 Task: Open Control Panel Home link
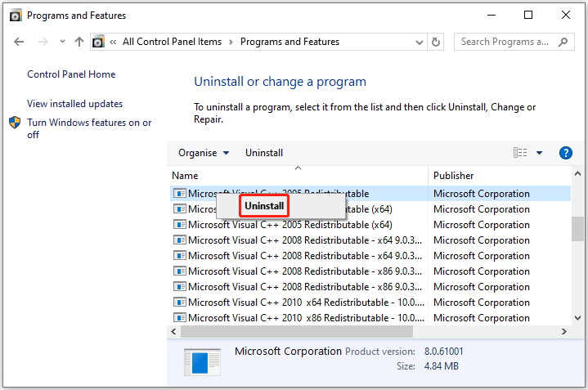point(71,74)
